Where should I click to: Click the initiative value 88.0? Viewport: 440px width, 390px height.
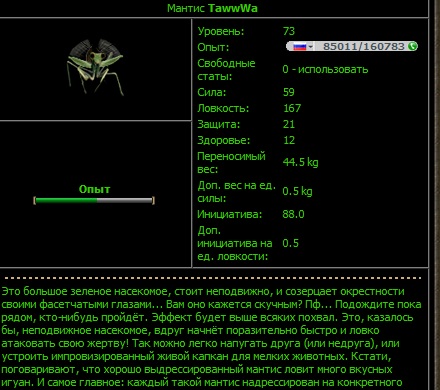click(293, 214)
